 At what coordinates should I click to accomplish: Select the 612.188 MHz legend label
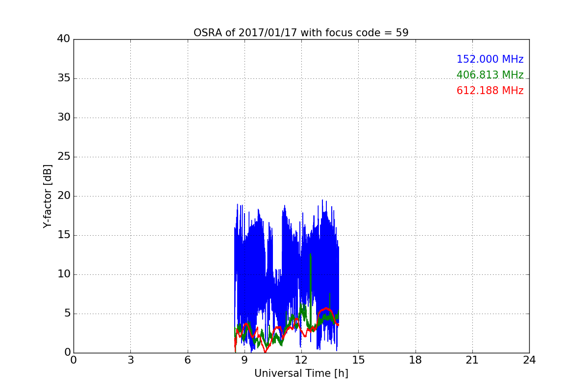pyautogui.click(x=490, y=91)
